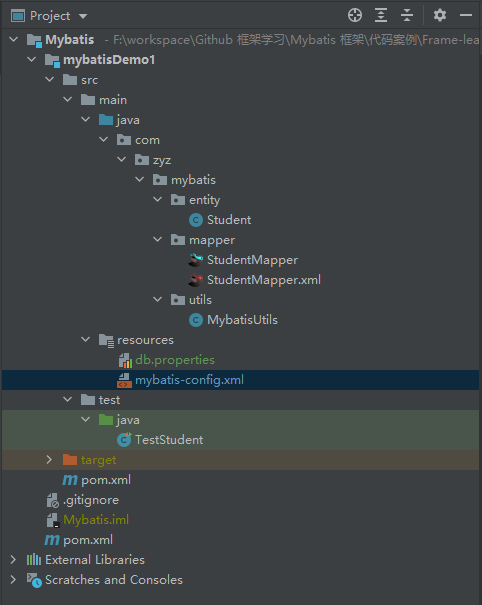Click the Project view window icon
Viewport: 482px width, 605px height.
[x=18, y=16]
